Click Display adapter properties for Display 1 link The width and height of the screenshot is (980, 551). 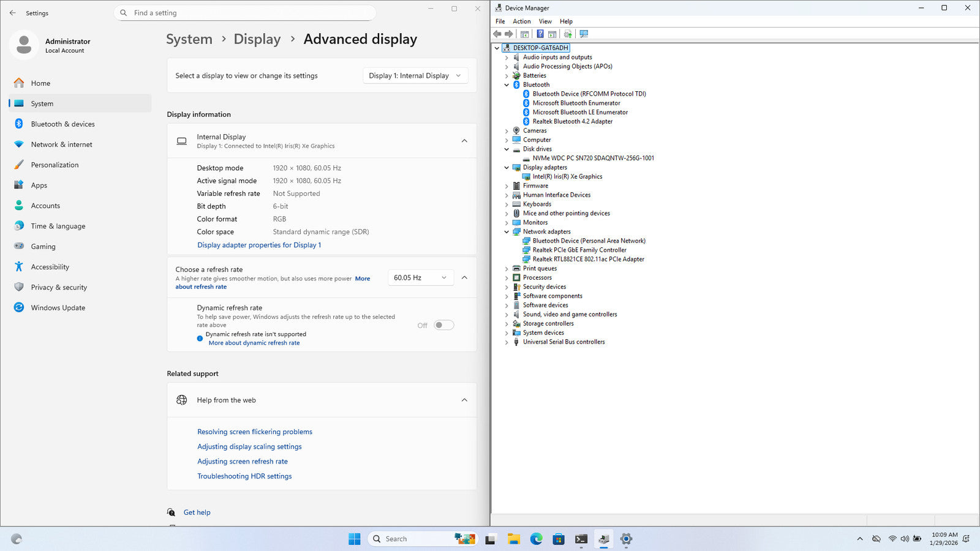pyautogui.click(x=259, y=245)
